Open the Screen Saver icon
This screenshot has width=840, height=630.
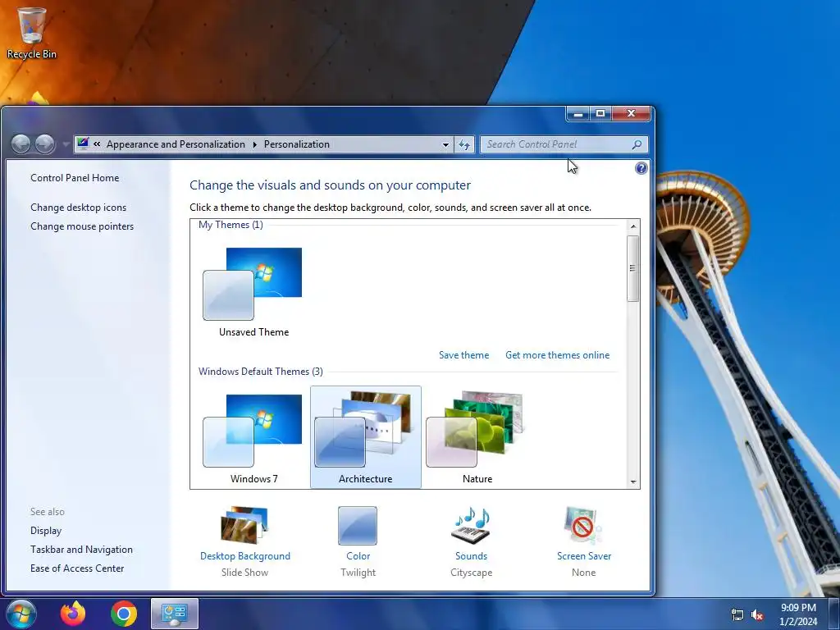point(583,526)
